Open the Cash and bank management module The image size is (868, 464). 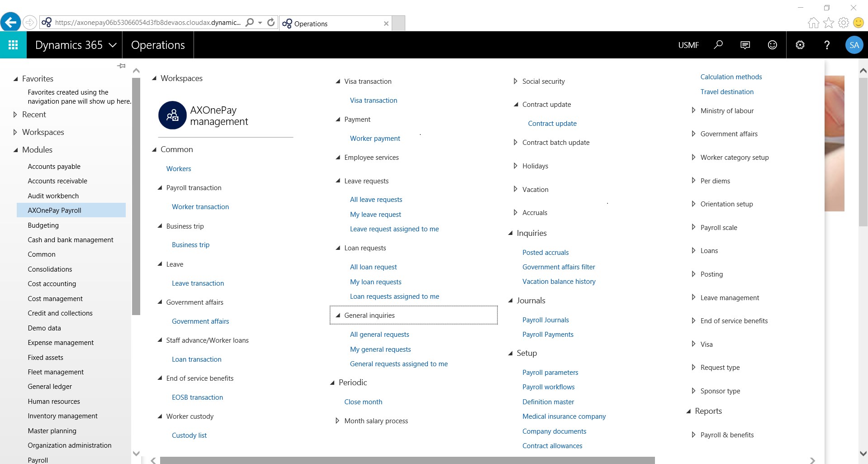tap(71, 240)
